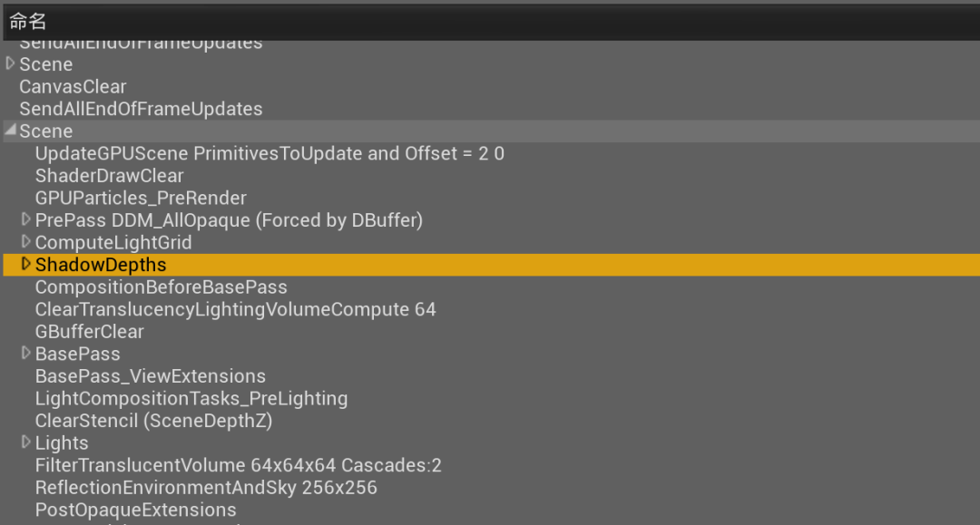Select the ClearStencil (SceneDepthZ) row
Screen dimensions: 980x525
pos(153,421)
